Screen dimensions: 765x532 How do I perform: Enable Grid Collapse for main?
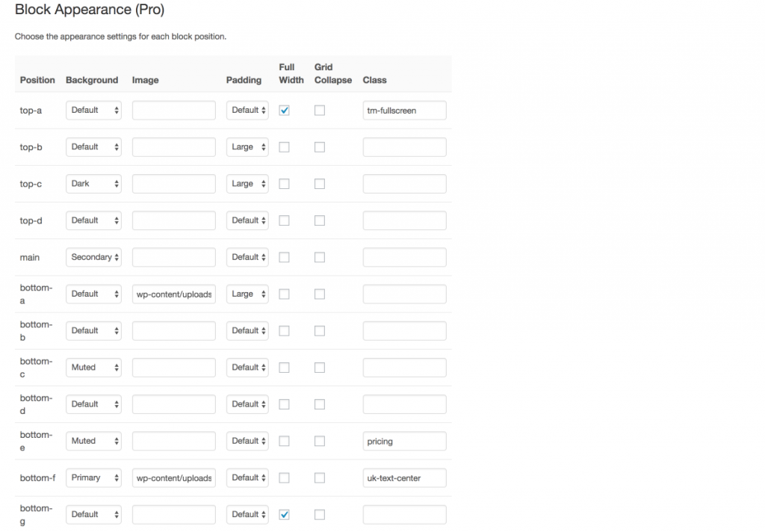(x=320, y=257)
